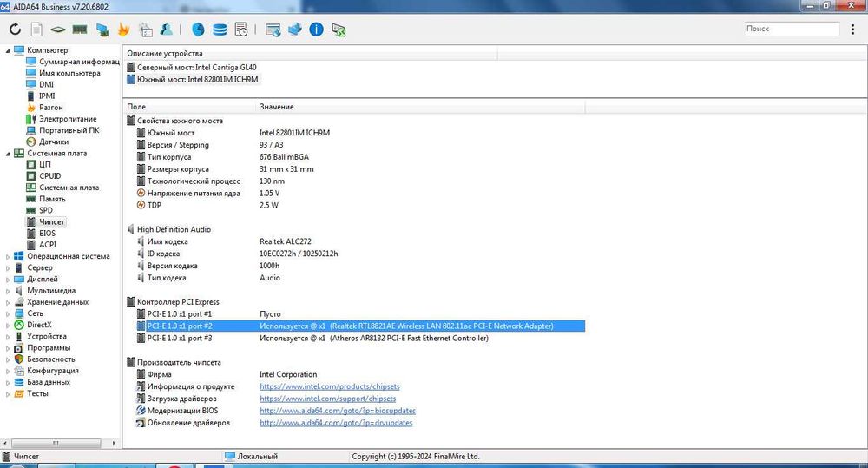Click the window with globe icon

[273, 30]
